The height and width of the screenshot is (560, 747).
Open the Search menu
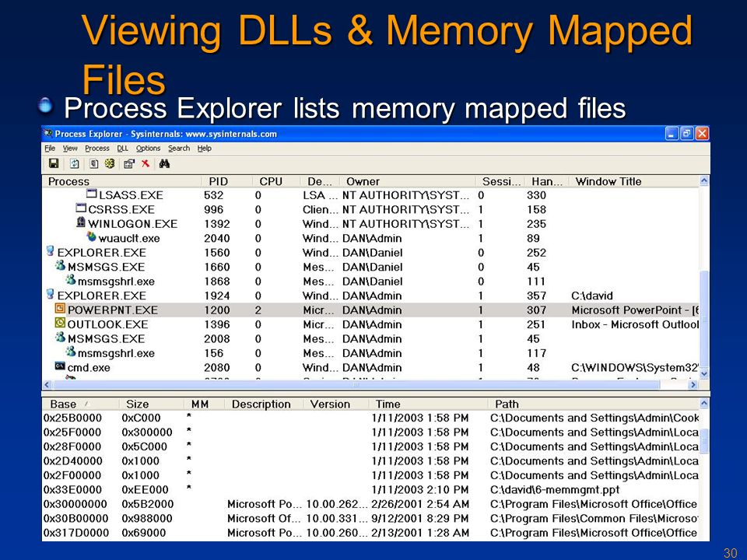coord(179,148)
